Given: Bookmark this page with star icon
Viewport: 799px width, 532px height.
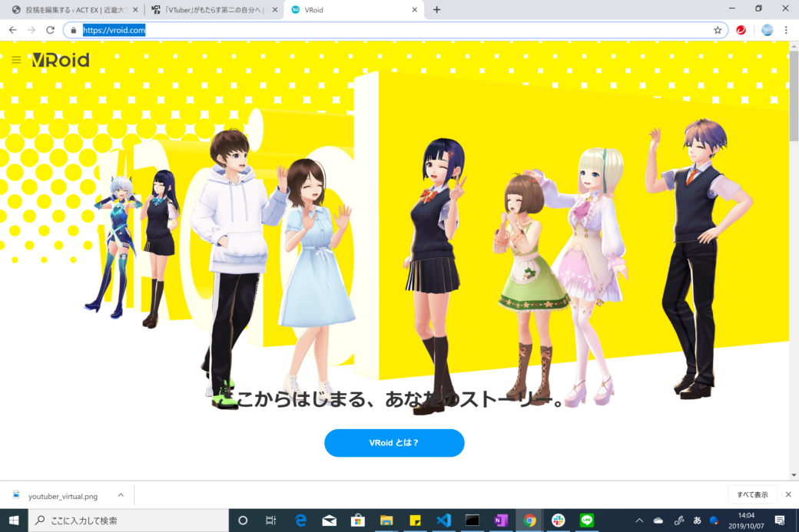Looking at the screenshot, I should tap(718, 30).
